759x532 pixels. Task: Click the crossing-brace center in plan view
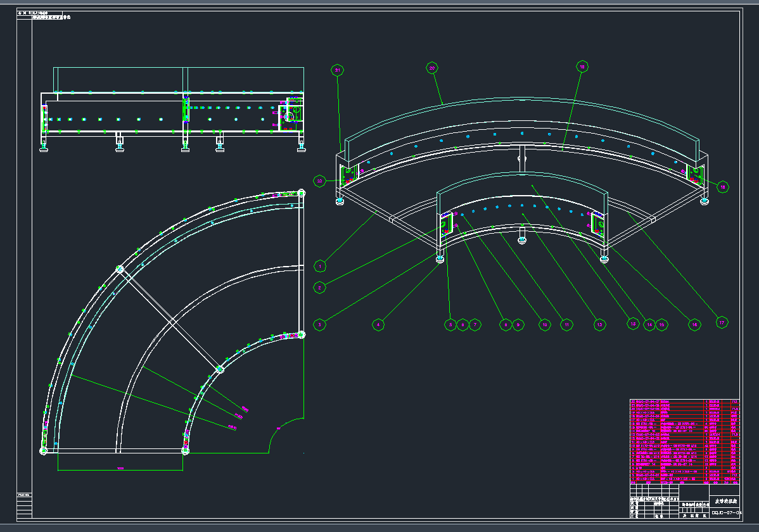coord(170,319)
